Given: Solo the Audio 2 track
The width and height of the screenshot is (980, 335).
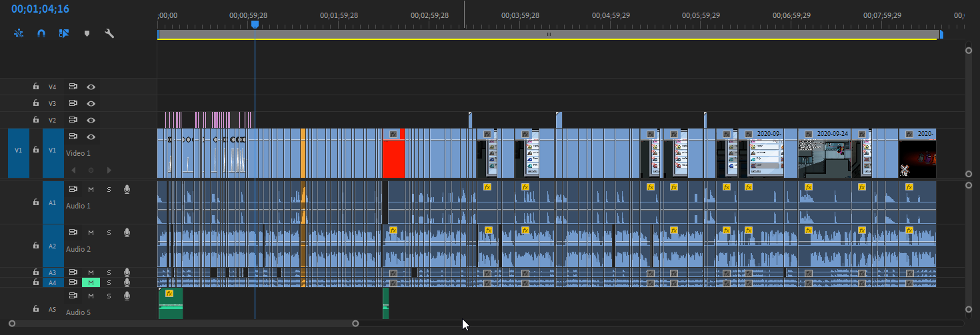Looking at the screenshot, I should [x=109, y=232].
